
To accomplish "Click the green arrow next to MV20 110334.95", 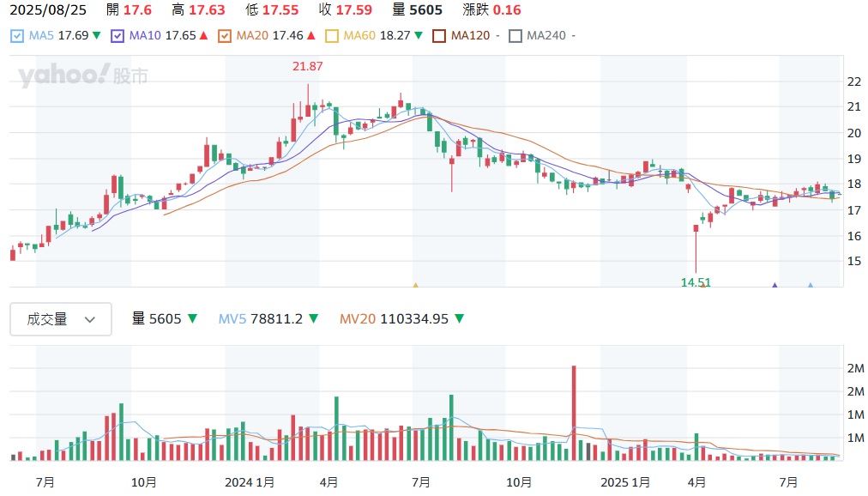I will (x=459, y=319).
